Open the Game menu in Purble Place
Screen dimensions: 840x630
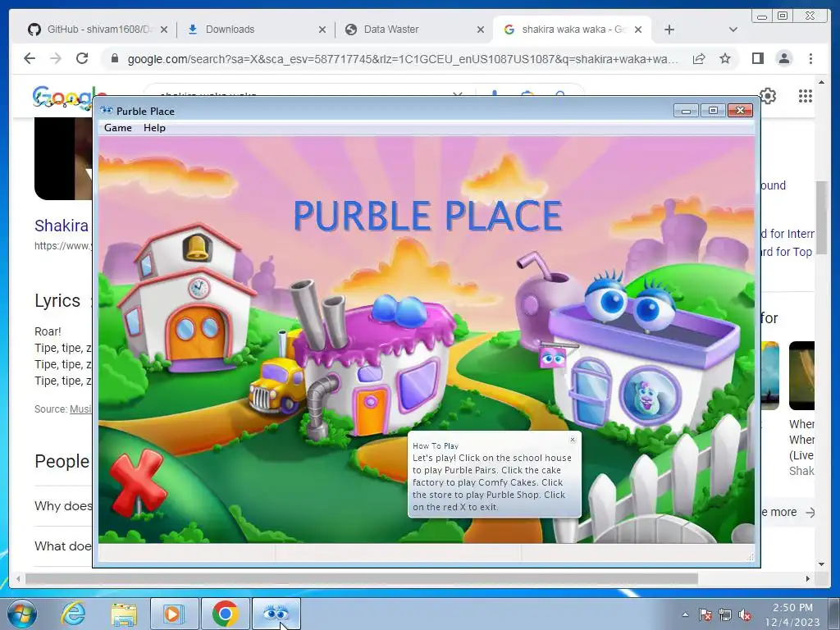(x=118, y=127)
